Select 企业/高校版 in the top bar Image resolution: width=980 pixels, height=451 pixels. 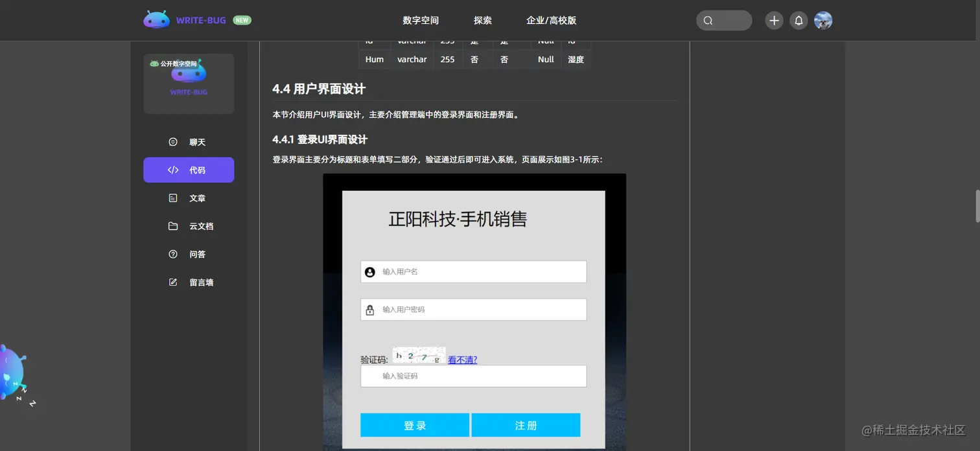click(550, 20)
